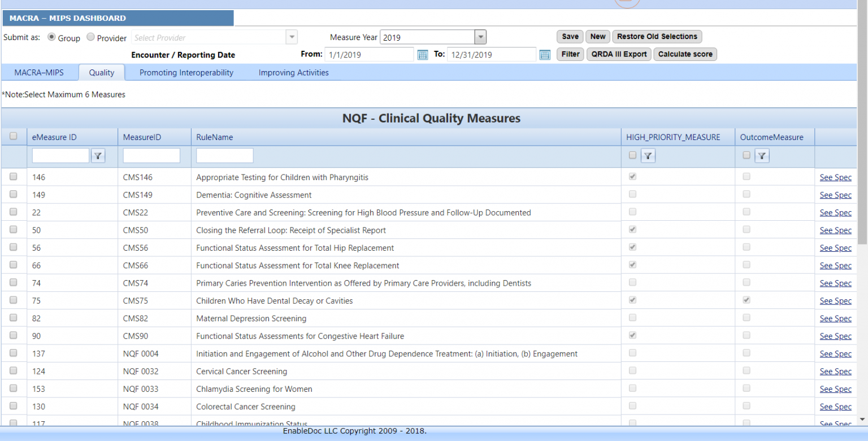Open See Spec link for CMS90

[x=836, y=336]
